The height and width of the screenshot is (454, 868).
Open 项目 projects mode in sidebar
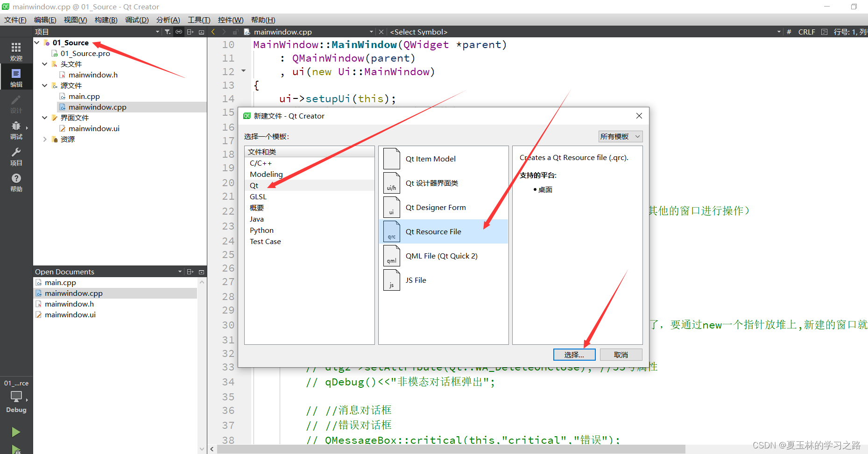[x=16, y=156]
